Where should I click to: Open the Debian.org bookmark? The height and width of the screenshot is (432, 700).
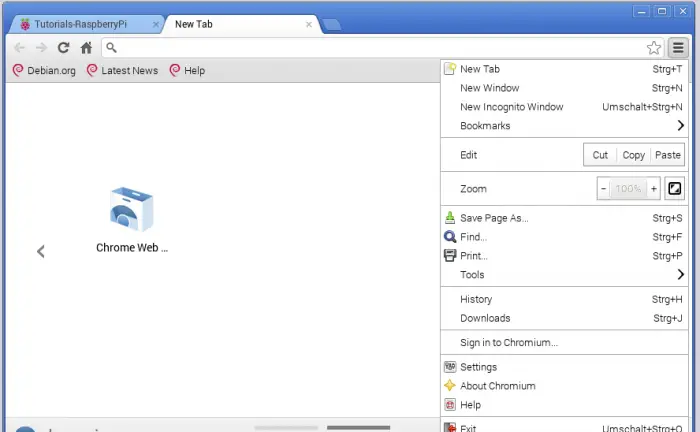tap(44, 71)
